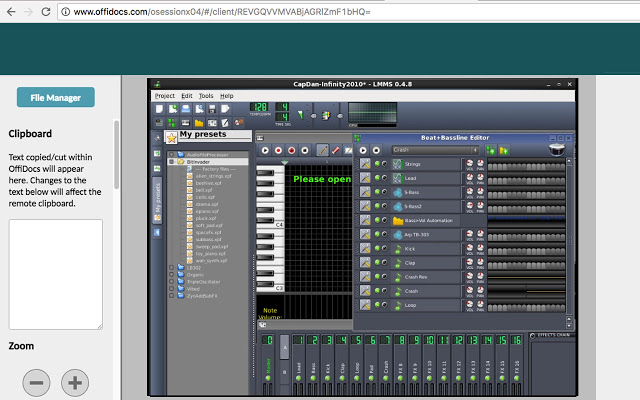The image size is (640, 400).
Task: Play in the Piano Roll
Action: click(x=265, y=150)
